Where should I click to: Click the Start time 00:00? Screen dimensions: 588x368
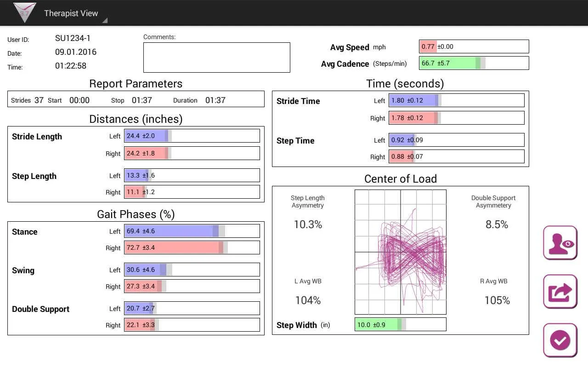79,100
